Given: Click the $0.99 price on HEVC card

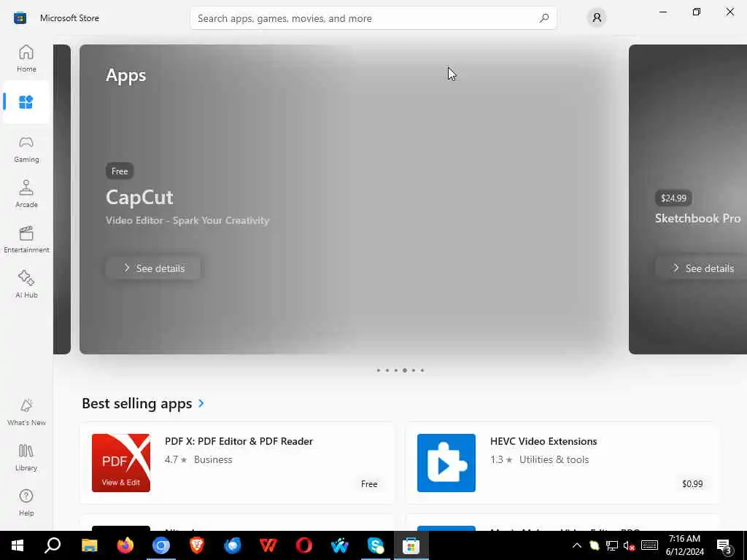Looking at the screenshot, I should (x=692, y=484).
